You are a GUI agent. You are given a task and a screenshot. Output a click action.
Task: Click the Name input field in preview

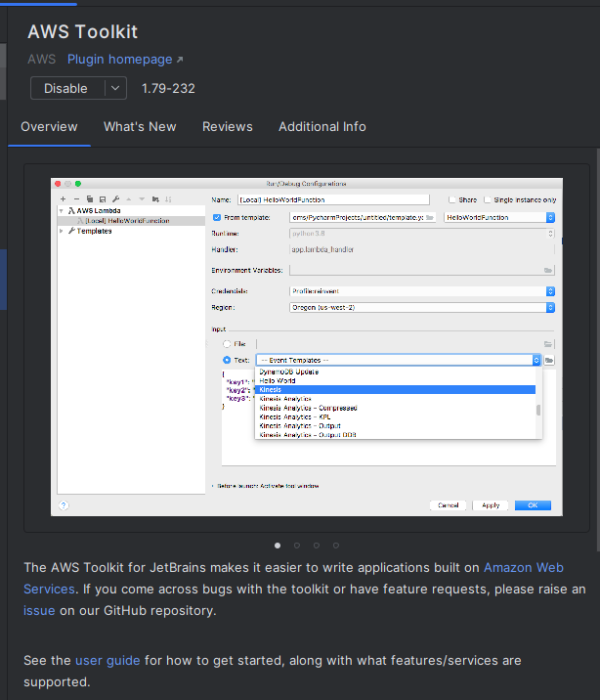tap(333, 200)
